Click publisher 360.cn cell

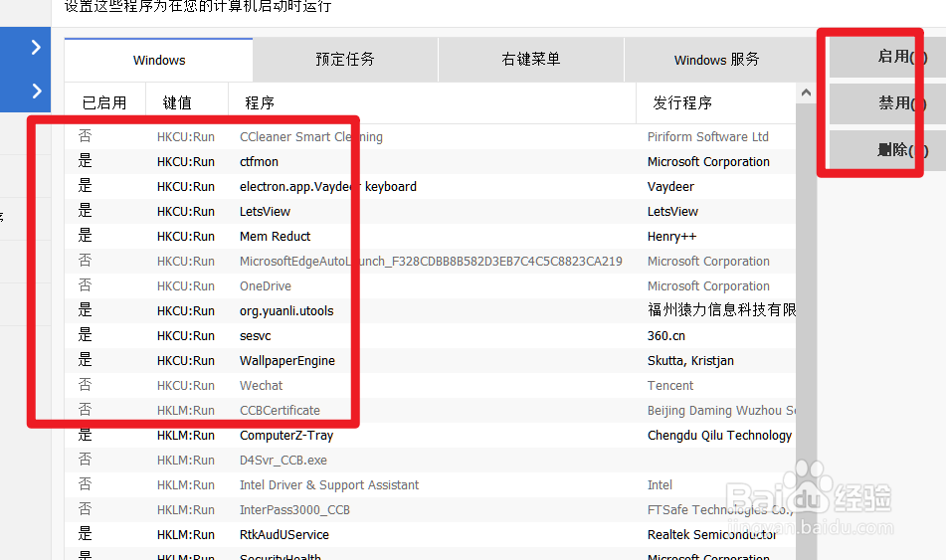pos(666,335)
